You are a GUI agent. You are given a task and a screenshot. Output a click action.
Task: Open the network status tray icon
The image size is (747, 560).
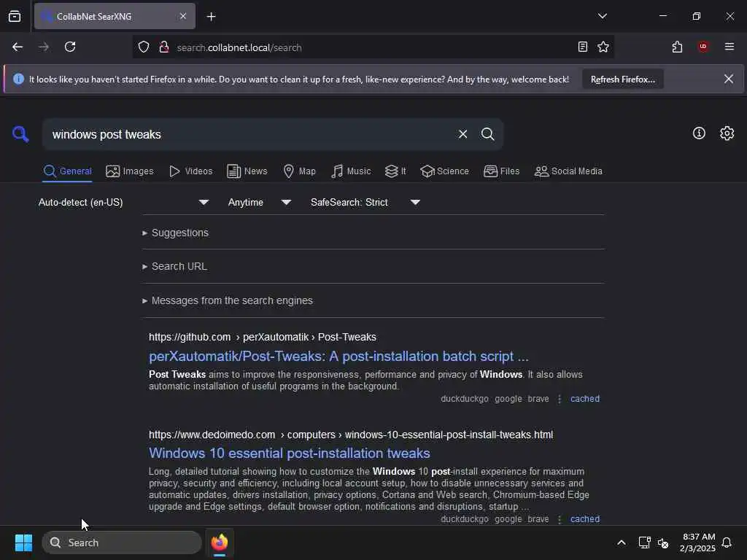644,542
